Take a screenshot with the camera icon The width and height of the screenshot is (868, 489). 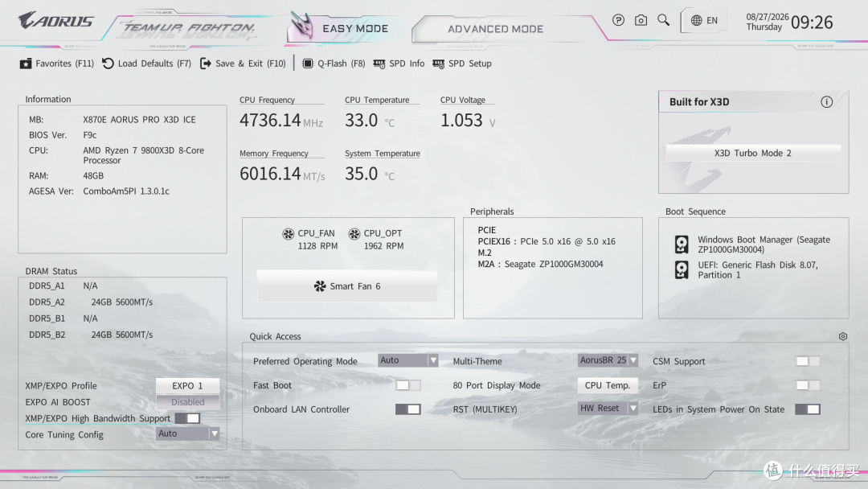(641, 20)
